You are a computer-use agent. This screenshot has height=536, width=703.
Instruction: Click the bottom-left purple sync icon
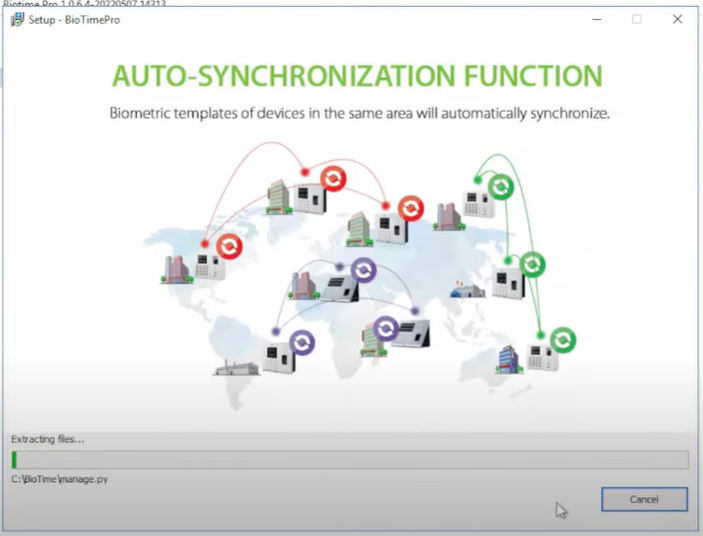tap(301, 343)
